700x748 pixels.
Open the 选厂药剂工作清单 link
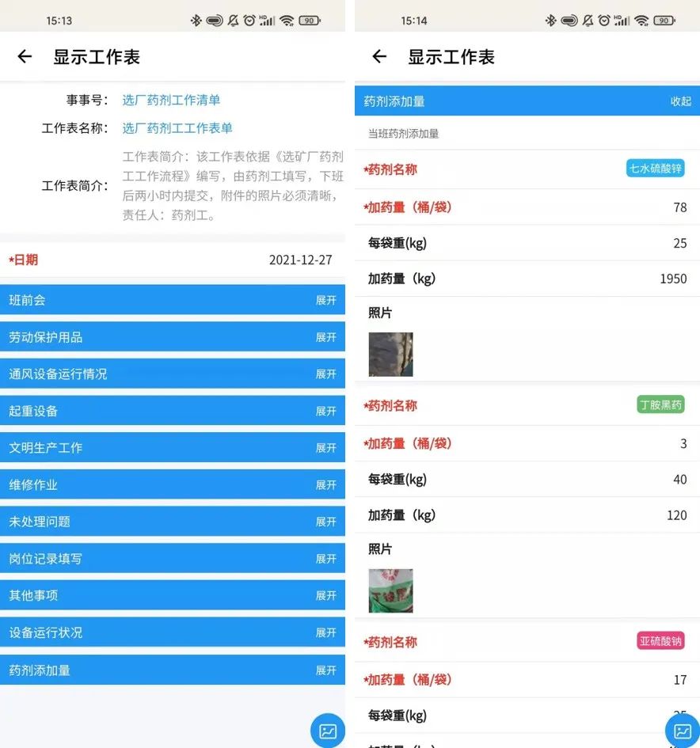click(171, 100)
